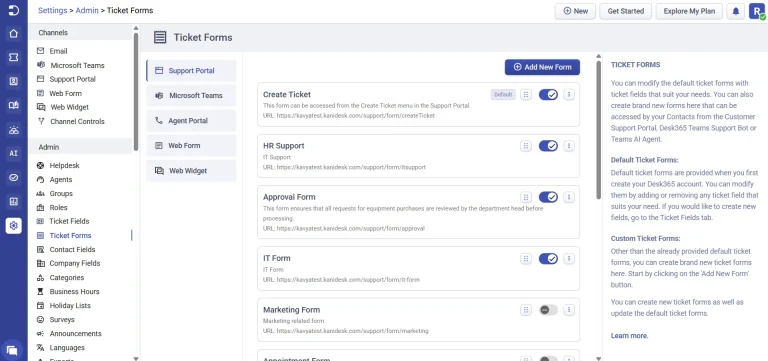This screenshot has width=768, height=361.
Task: Click the Desk365 logo icon
Action: [x=14, y=10]
